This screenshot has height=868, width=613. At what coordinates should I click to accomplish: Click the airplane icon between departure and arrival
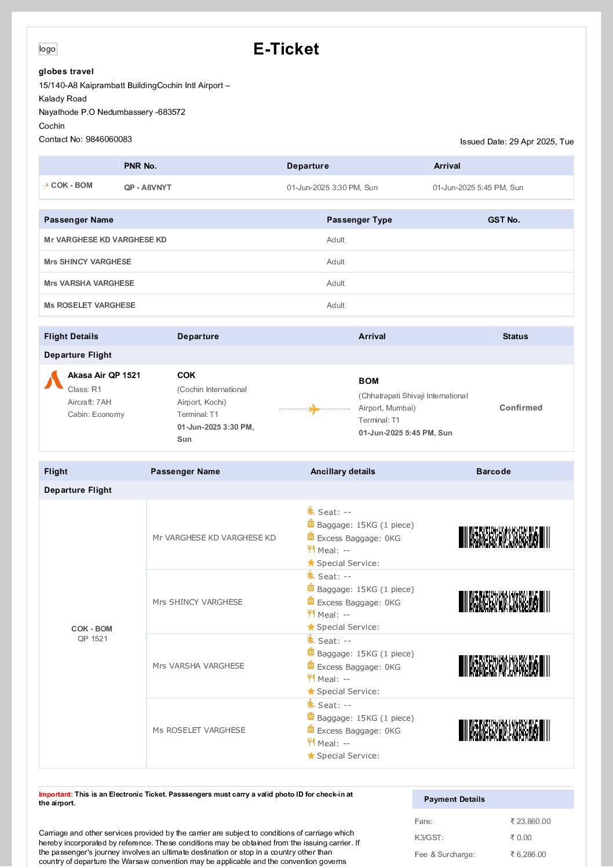tap(314, 409)
